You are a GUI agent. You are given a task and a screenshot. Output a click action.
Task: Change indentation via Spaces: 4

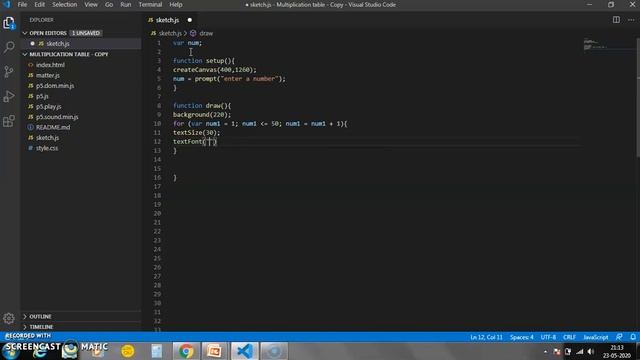tap(522, 337)
